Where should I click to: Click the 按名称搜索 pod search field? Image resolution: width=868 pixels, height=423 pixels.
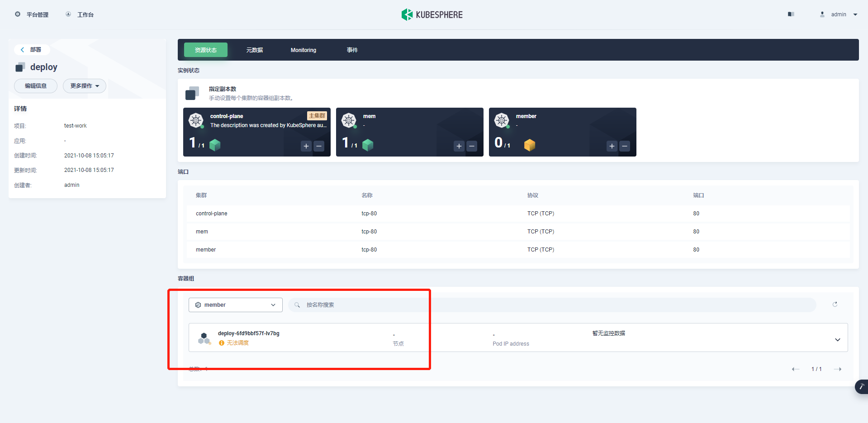coord(552,305)
